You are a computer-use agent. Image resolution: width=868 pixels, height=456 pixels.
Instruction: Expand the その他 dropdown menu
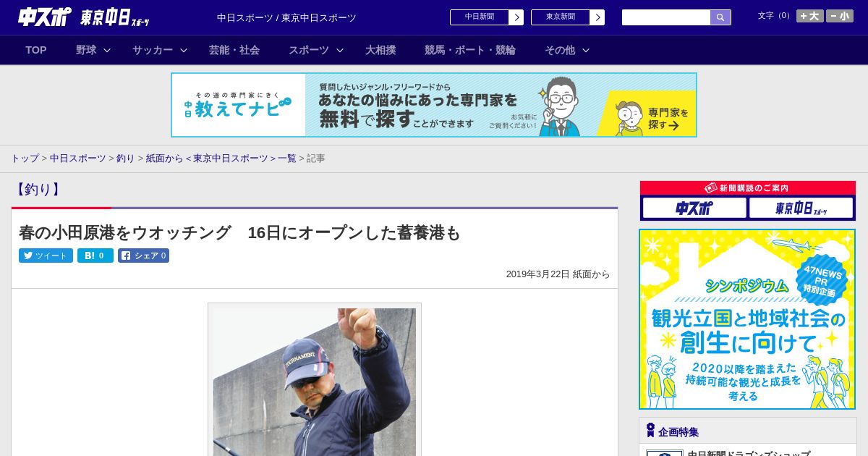coord(567,50)
